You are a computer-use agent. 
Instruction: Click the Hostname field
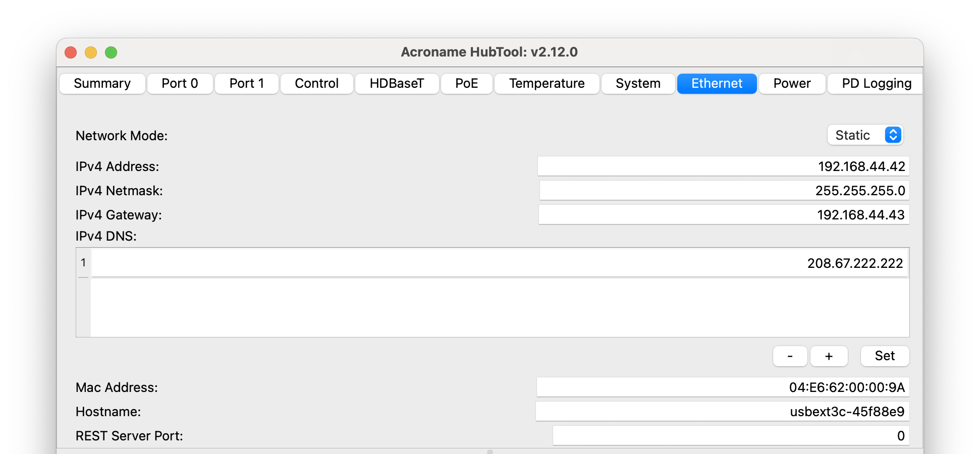(722, 412)
